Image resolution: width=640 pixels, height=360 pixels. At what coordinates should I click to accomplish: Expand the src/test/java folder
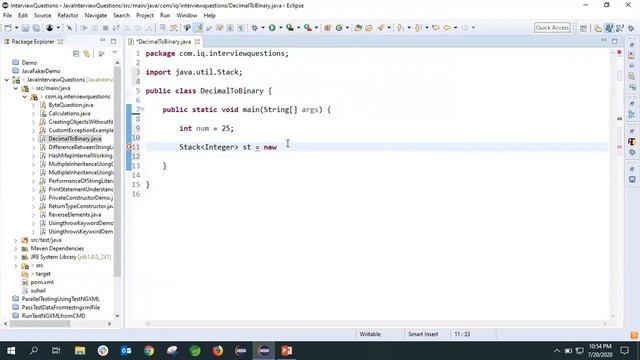pos(16,240)
